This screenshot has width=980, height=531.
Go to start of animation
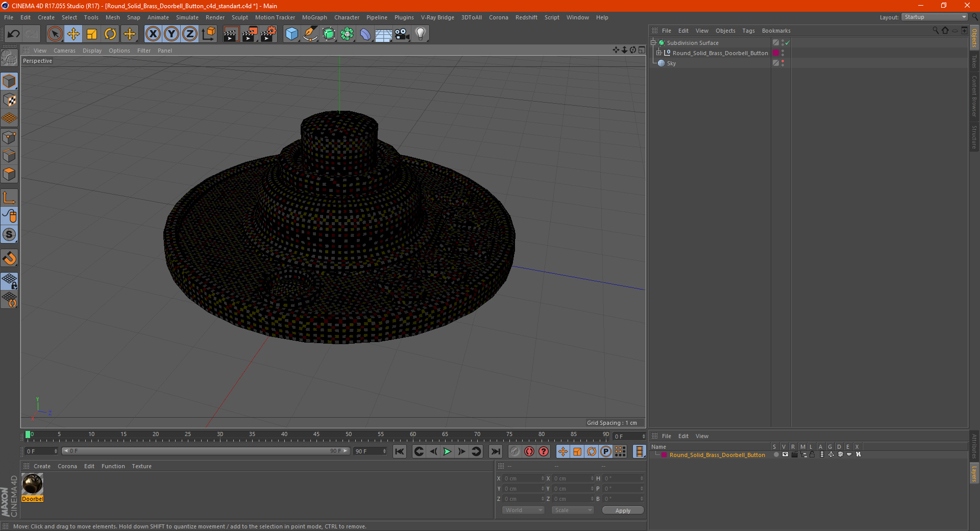(400, 451)
